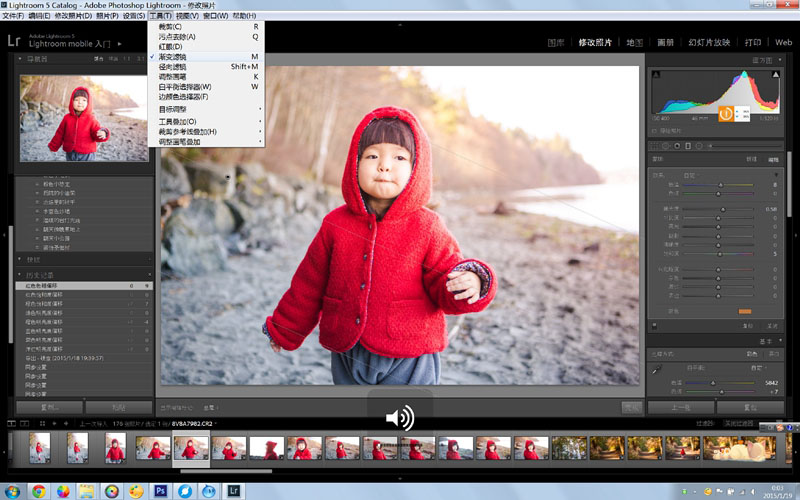Choose 径向滤镜 from the tools menu
The image size is (800, 500).
(x=206, y=67)
